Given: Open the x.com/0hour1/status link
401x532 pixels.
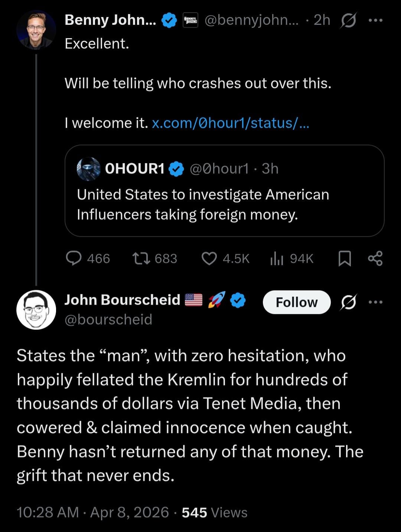Looking at the screenshot, I should [x=231, y=123].
